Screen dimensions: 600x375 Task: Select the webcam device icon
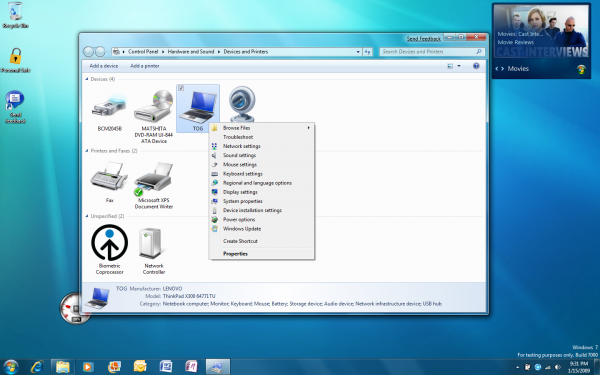(x=242, y=104)
